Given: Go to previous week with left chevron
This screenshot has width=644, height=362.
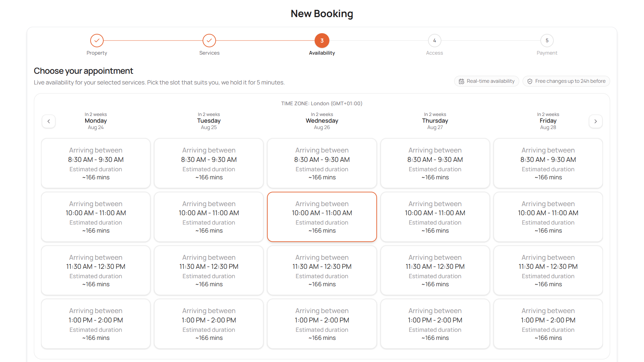Looking at the screenshot, I should [49, 121].
